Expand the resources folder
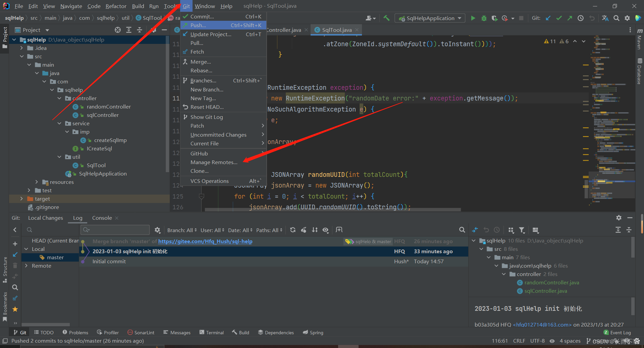This screenshot has width=644, height=348. point(37,182)
